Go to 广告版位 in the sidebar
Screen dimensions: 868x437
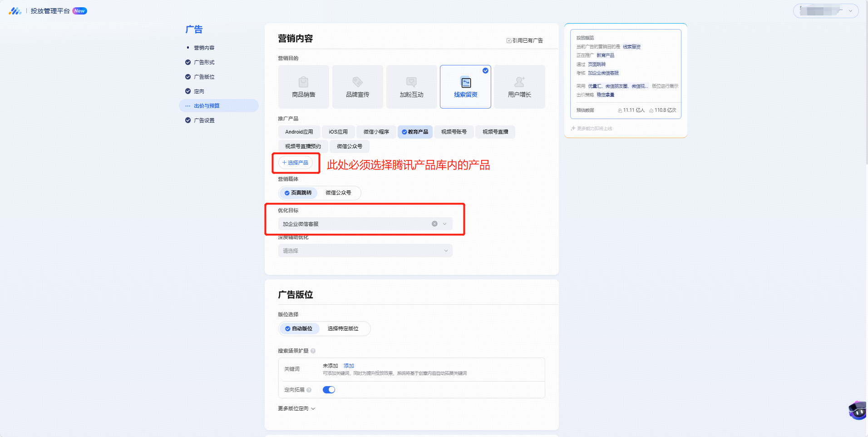click(204, 77)
